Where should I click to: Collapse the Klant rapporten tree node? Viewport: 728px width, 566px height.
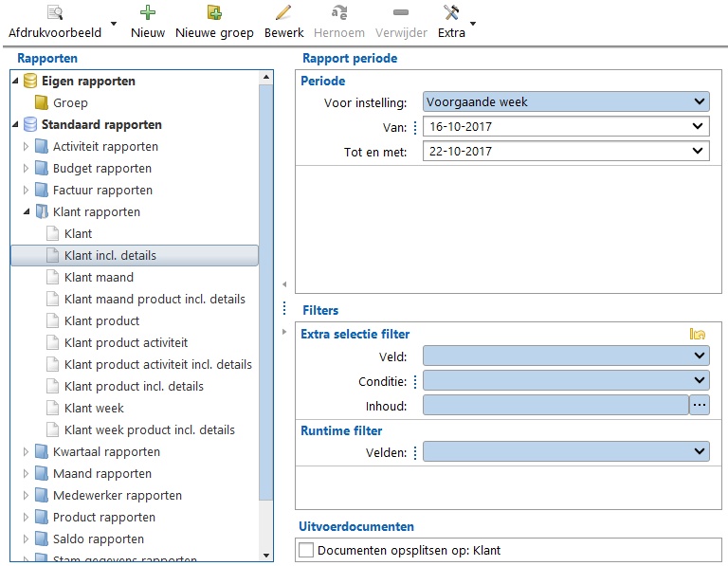27,212
